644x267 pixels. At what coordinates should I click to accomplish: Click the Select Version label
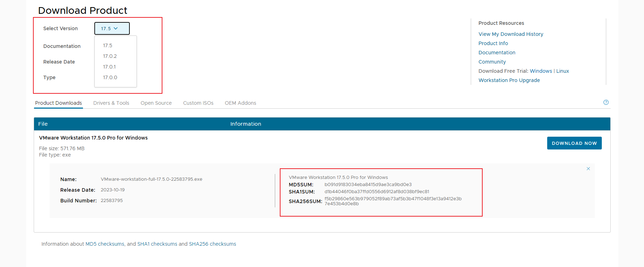61,28
